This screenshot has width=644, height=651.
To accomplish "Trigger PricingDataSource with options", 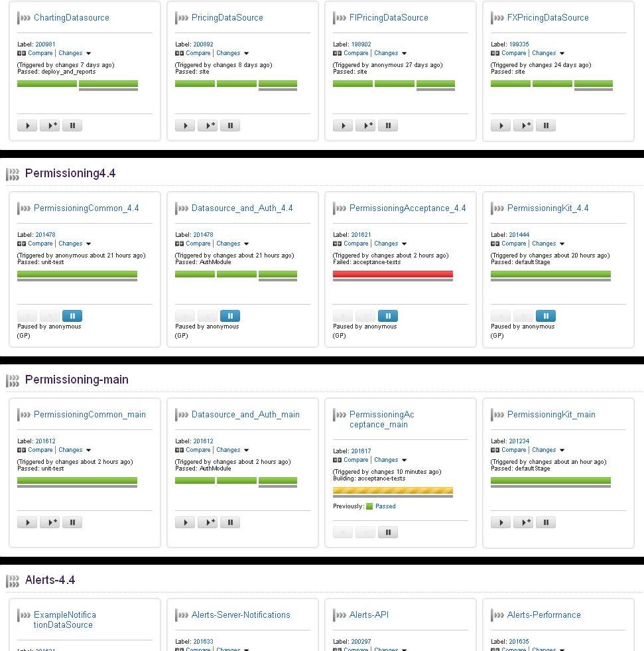I will tap(208, 125).
